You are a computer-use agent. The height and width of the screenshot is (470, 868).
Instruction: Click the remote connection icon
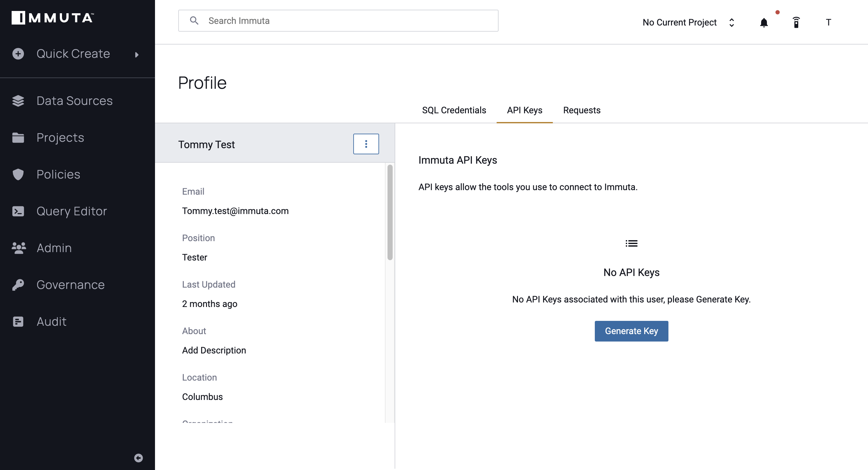796,22
